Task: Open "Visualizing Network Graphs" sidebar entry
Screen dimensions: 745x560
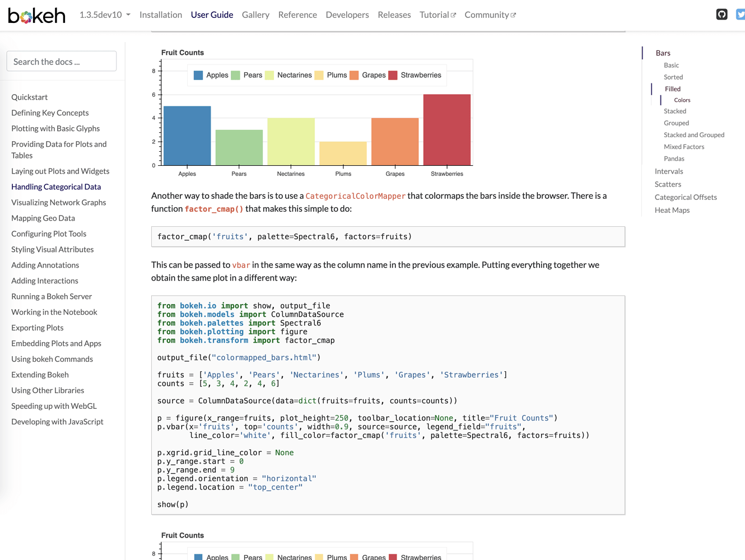Action: 58,202
